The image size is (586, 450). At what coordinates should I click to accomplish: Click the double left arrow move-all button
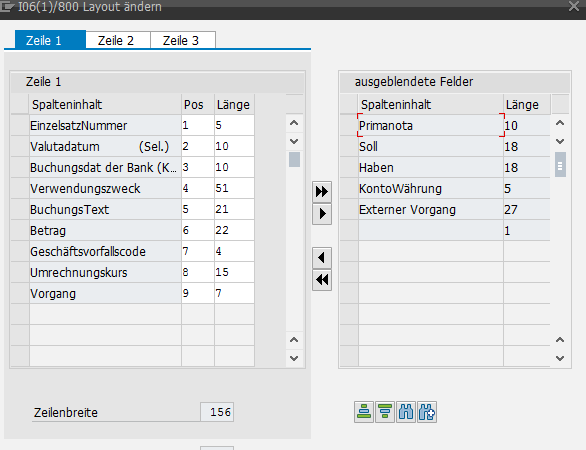coord(322,280)
